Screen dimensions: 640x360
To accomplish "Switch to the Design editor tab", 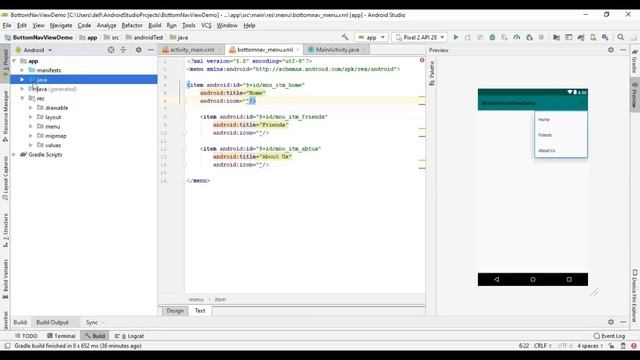I will [x=175, y=311].
